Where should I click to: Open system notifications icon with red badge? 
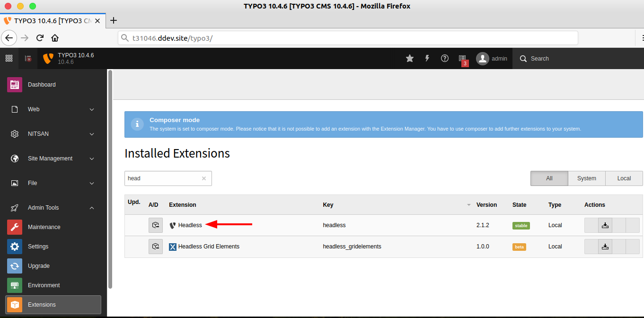tap(462, 58)
